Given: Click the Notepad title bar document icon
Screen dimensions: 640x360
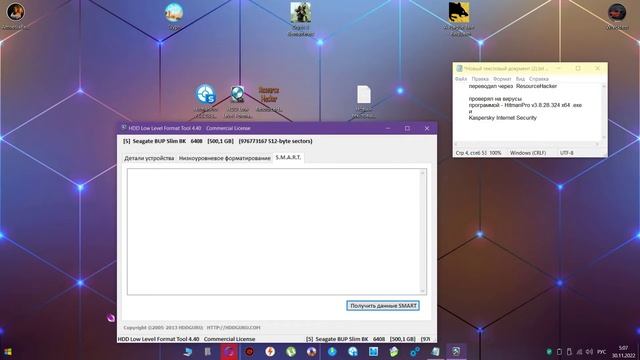Looking at the screenshot, I should [459, 69].
